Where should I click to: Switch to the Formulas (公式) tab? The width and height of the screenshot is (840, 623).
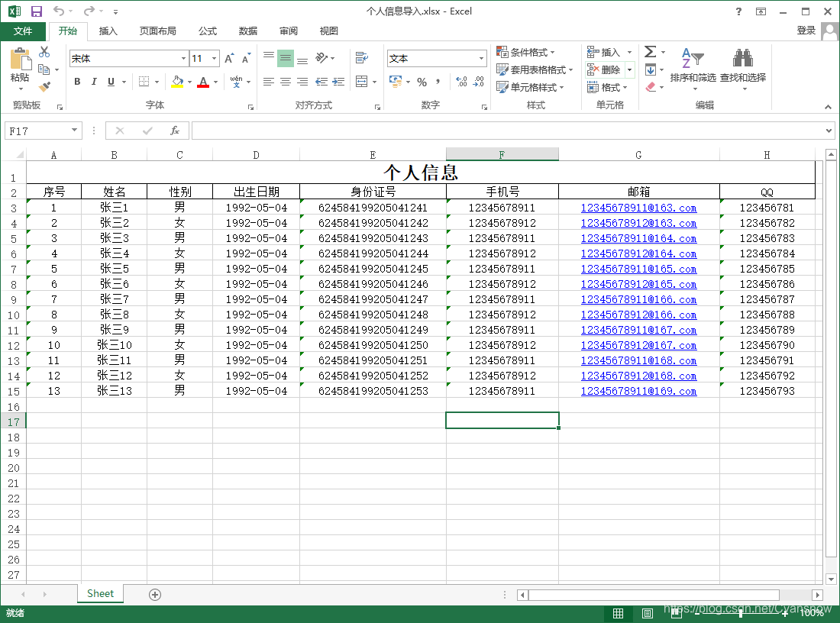[207, 31]
